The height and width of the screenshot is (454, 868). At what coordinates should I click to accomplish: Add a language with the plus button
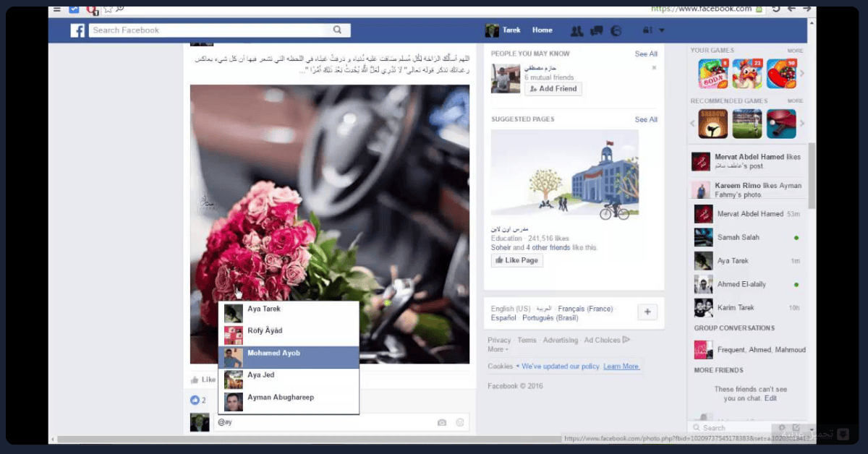click(x=647, y=312)
